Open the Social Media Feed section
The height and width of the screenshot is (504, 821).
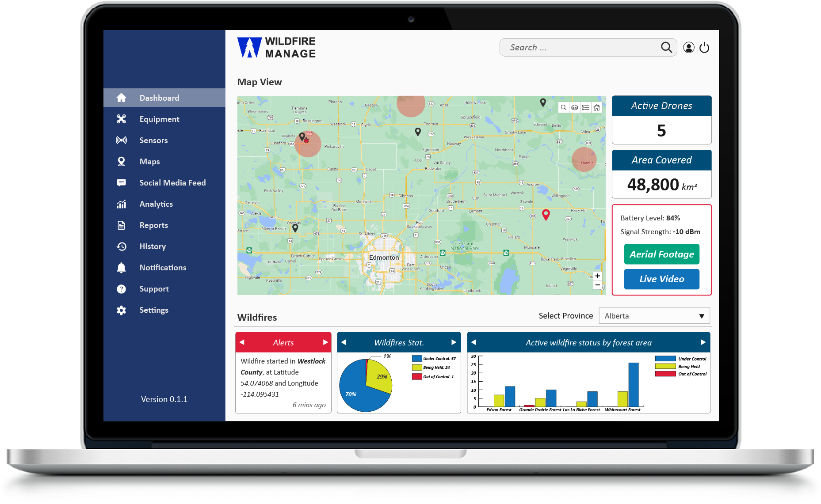172,182
